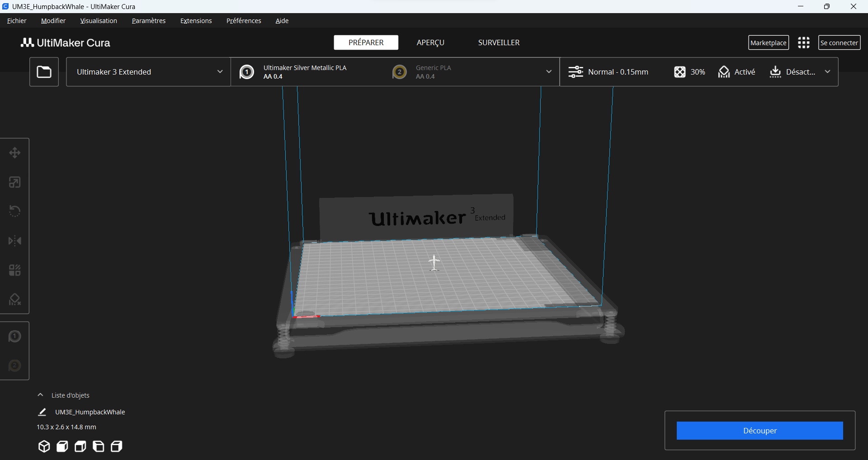Switch to 3D perspective view cube
Screen dimensions: 868x460
[44, 446]
